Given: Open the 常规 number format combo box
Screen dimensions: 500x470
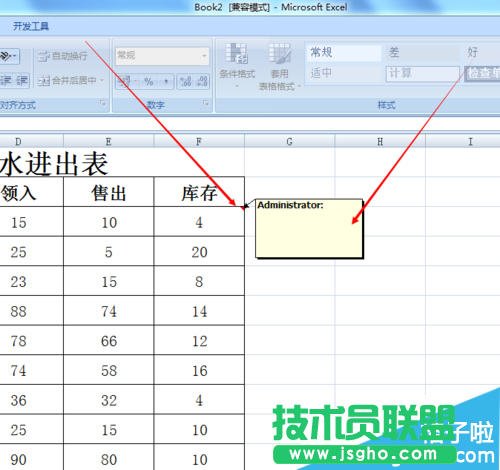Looking at the screenshot, I should click(x=162, y=56).
